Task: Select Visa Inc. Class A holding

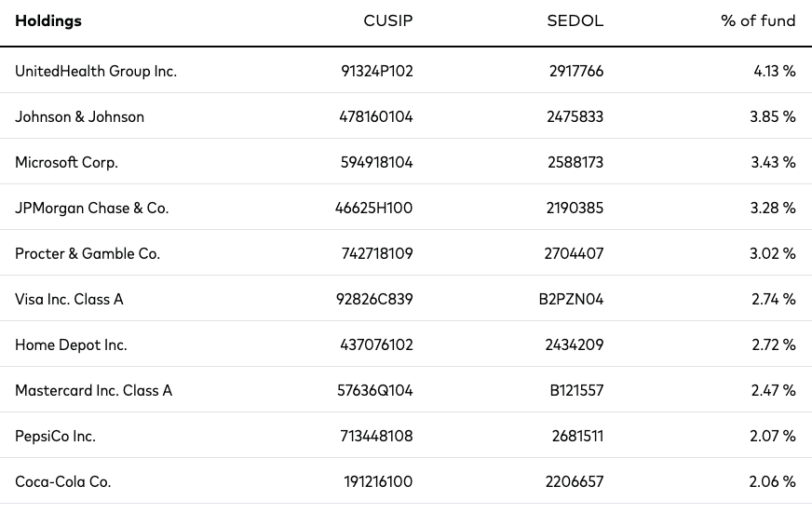Action: pos(69,299)
